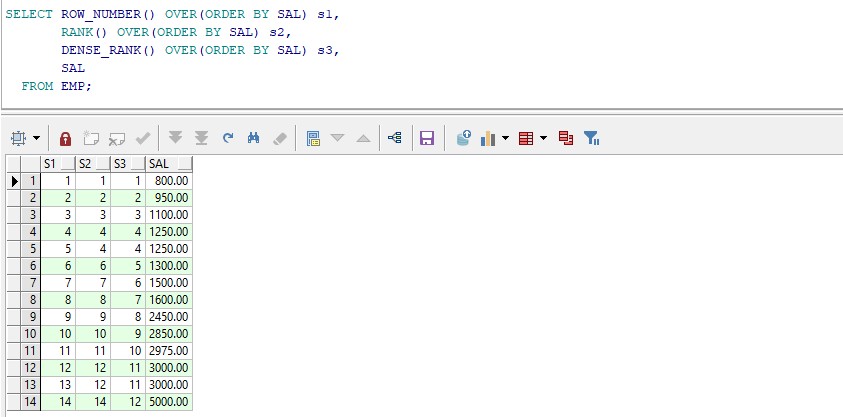Viewport: 843px width, 417px height.
Task: Click the FROM keyword in the editor
Action: coord(37,85)
